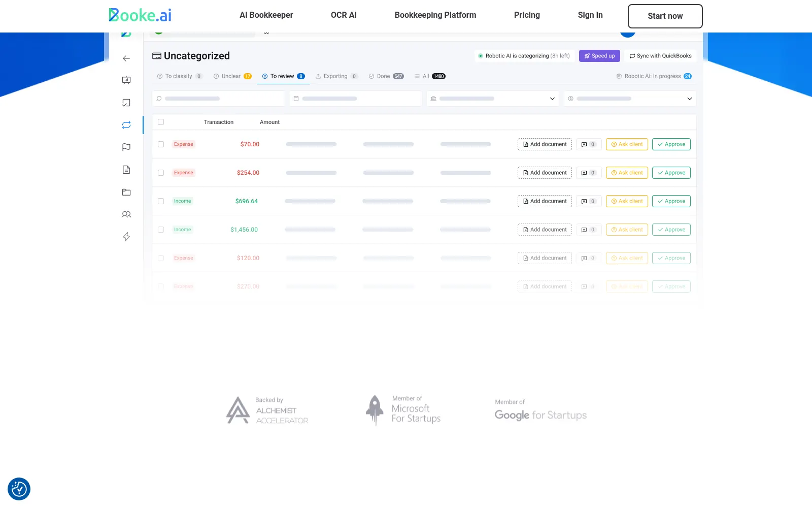Click the back arrow sidebar icon

click(126, 58)
